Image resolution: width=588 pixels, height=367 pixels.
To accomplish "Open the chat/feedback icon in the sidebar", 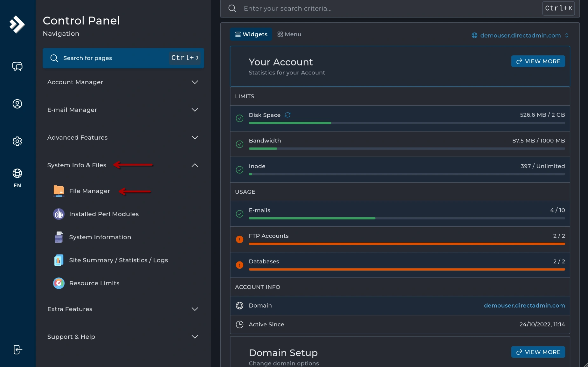I will [x=17, y=66].
